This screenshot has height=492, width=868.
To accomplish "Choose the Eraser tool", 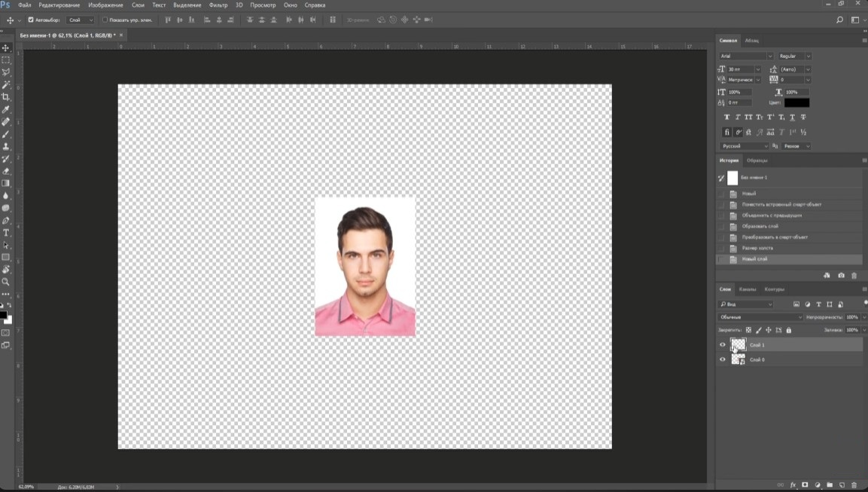I will (x=6, y=171).
